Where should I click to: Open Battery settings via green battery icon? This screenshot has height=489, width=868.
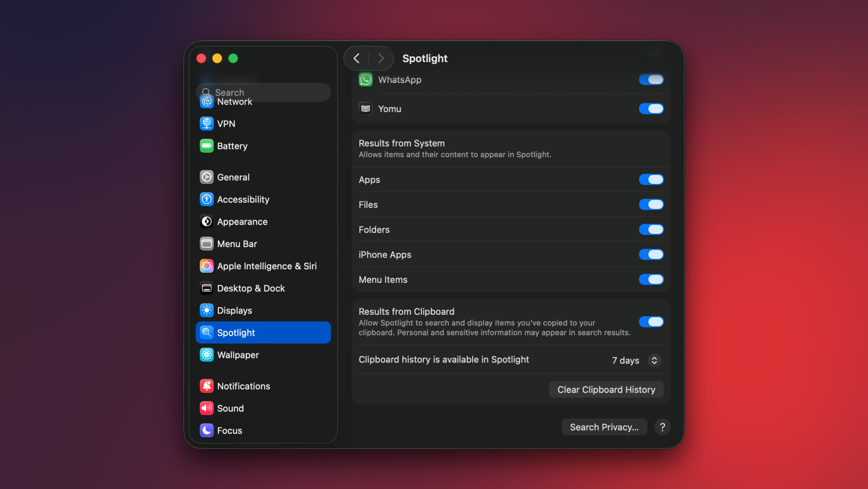click(206, 146)
